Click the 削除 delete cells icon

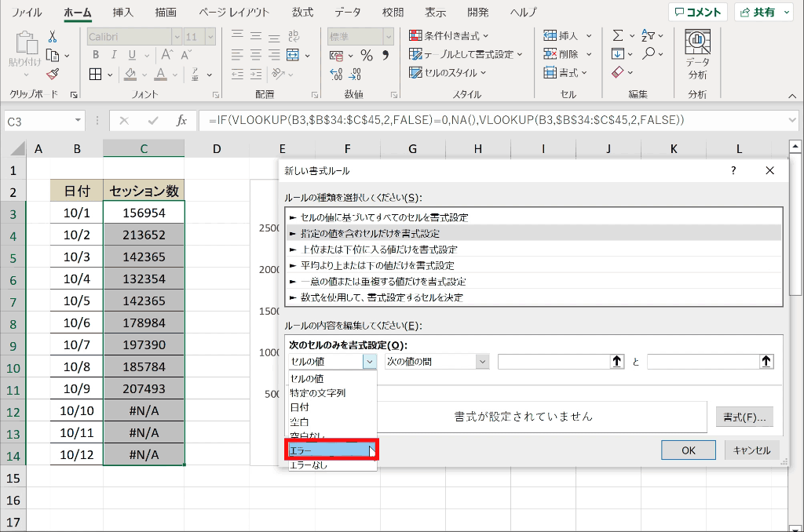(550, 53)
